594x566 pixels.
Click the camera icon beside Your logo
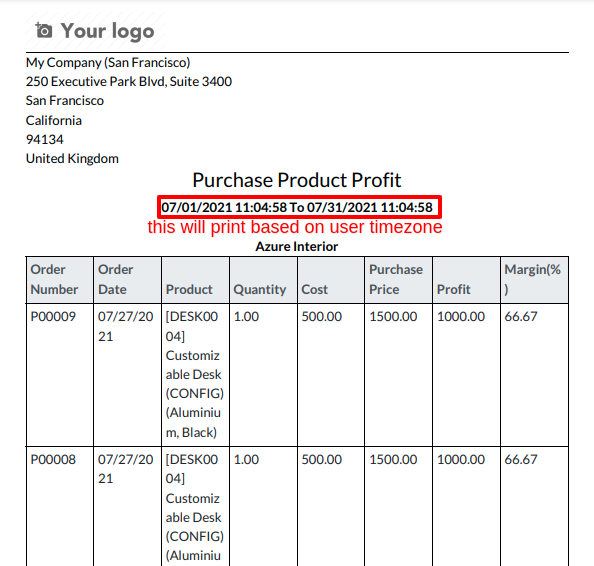click(44, 30)
